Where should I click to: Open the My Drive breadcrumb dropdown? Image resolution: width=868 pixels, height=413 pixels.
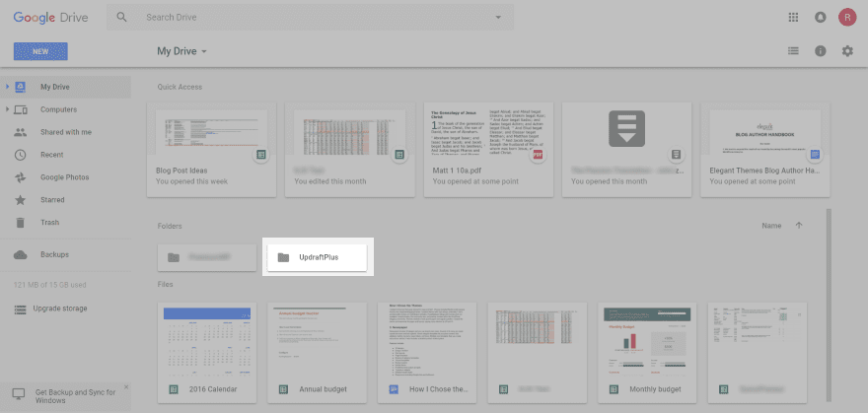182,51
